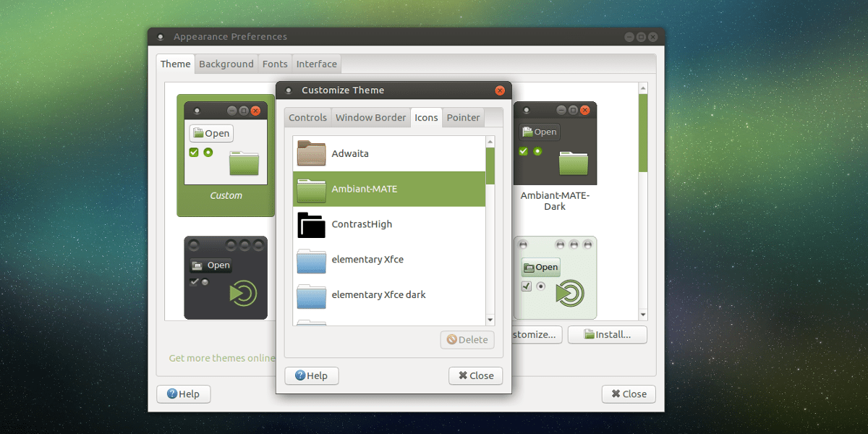Open the Window Border tab
This screenshot has height=434, width=868.
tap(370, 117)
